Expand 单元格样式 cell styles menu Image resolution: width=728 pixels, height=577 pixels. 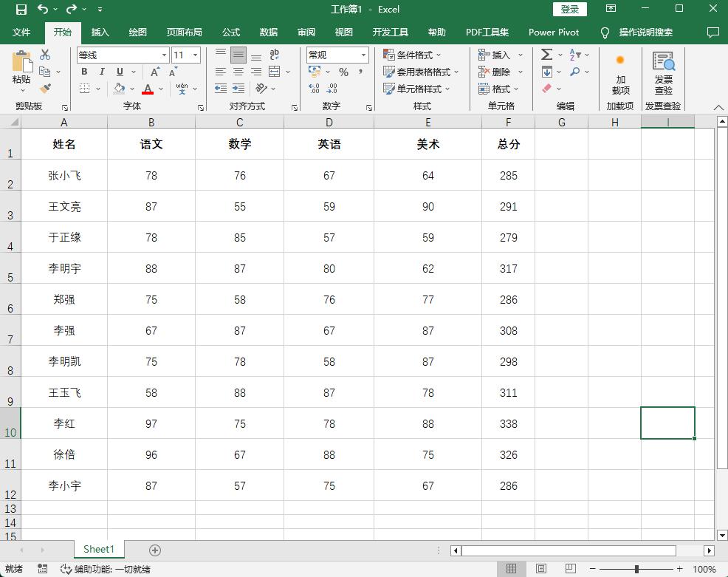416,88
